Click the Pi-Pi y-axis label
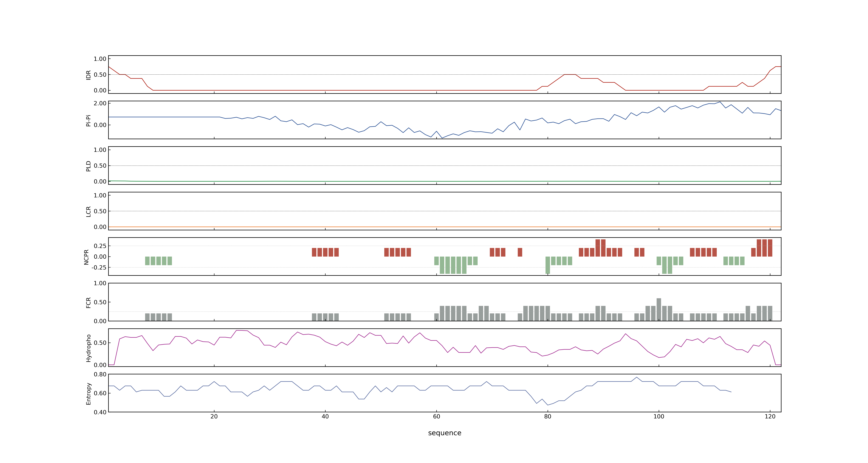 [x=88, y=121]
